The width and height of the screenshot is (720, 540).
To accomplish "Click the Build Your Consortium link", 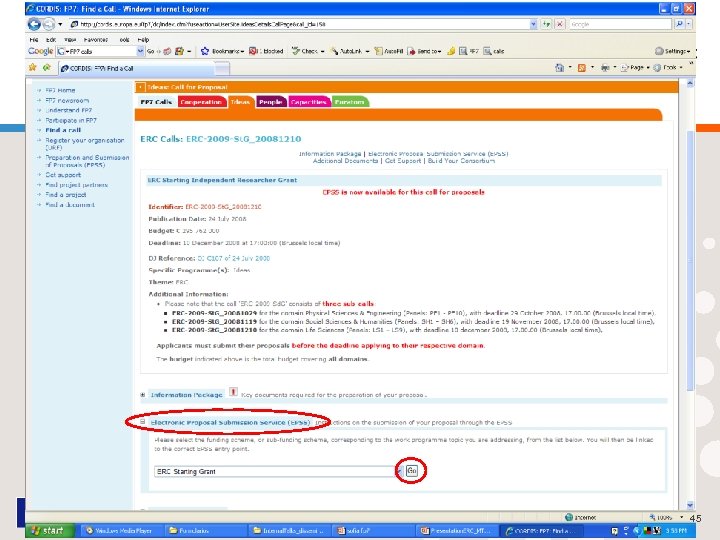I will click(461, 161).
